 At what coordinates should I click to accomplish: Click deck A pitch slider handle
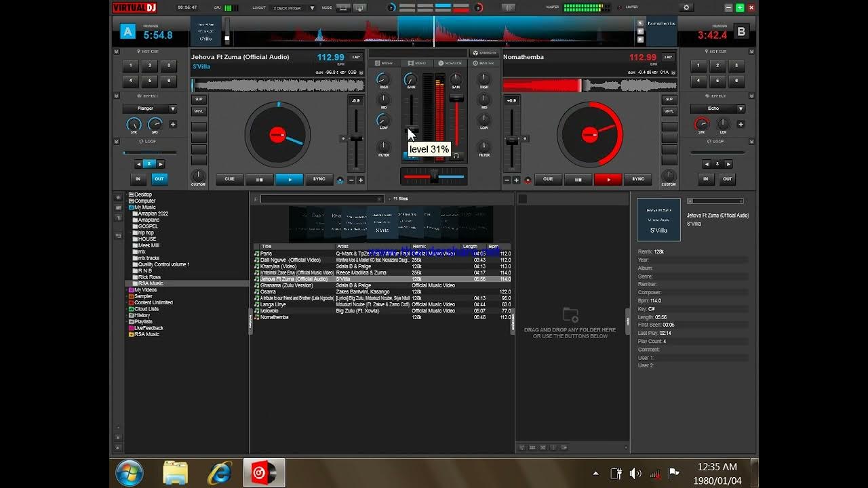click(355, 138)
